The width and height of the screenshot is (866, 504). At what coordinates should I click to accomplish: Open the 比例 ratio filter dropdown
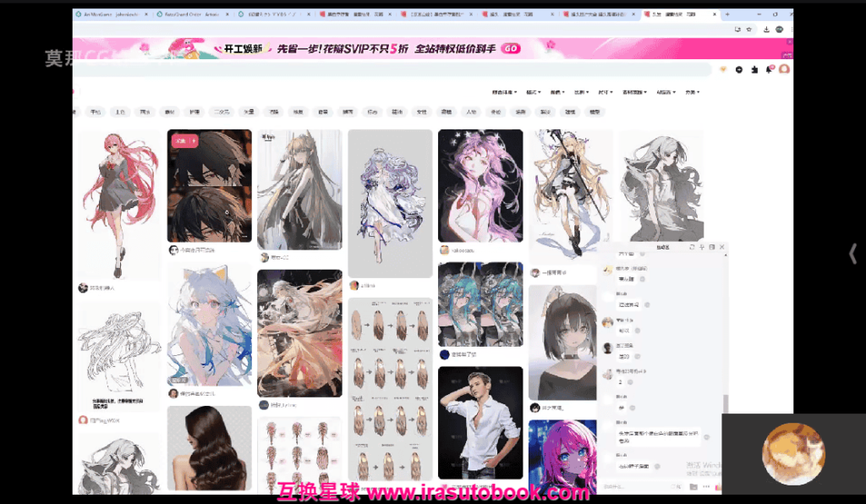point(582,92)
